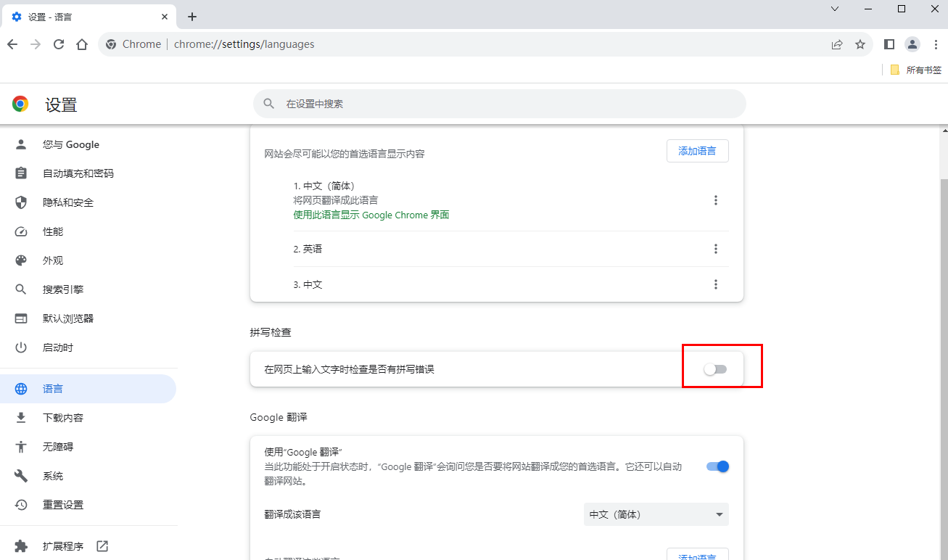Open the 翻译成该语言 dropdown
This screenshot has height=560, width=948.
(x=656, y=514)
